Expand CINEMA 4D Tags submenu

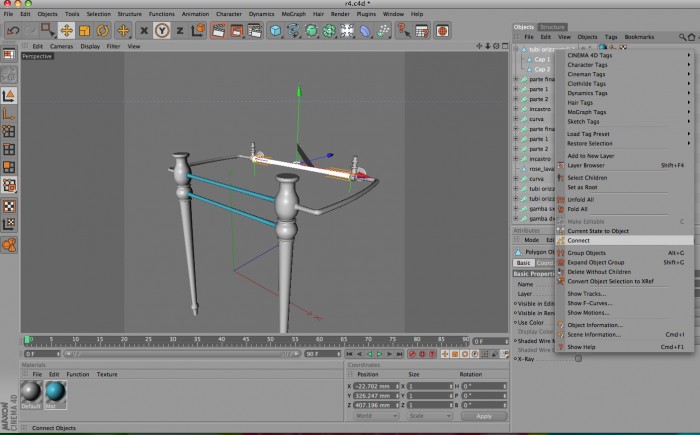click(x=625, y=55)
